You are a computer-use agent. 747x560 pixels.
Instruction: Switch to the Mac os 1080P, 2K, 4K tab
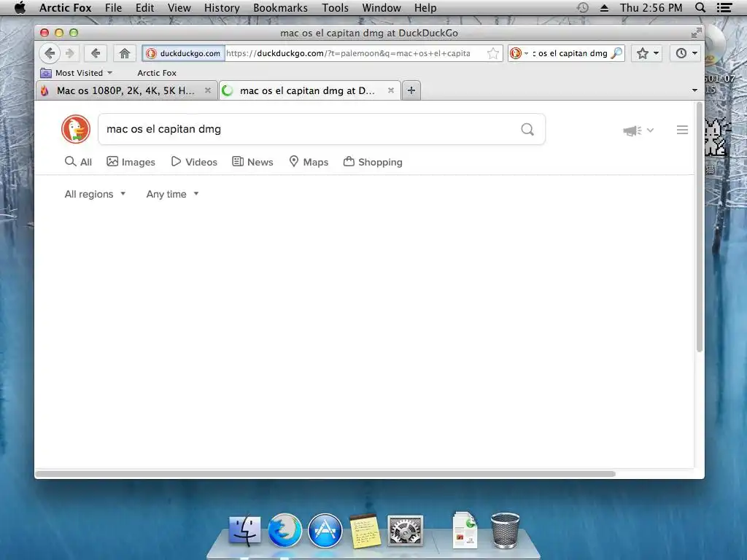[x=125, y=90]
